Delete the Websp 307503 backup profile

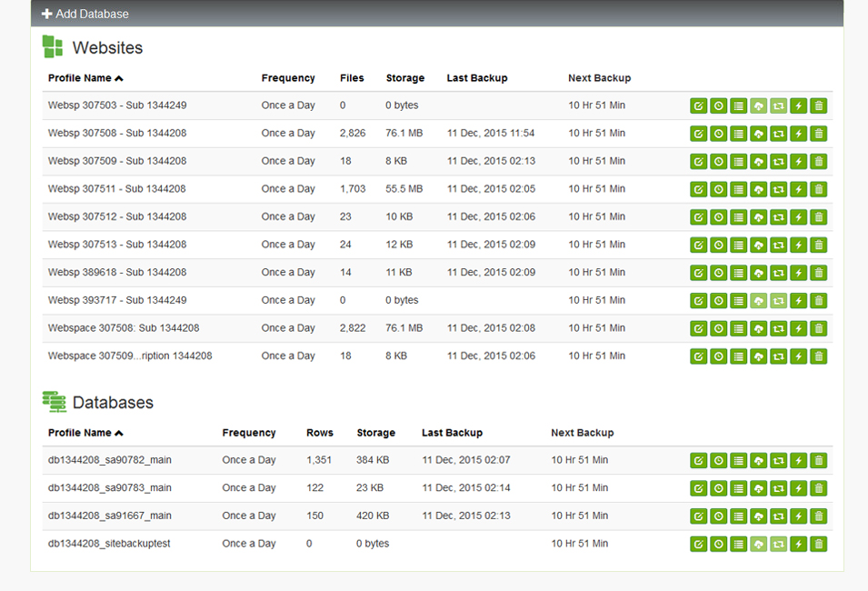tap(818, 106)
